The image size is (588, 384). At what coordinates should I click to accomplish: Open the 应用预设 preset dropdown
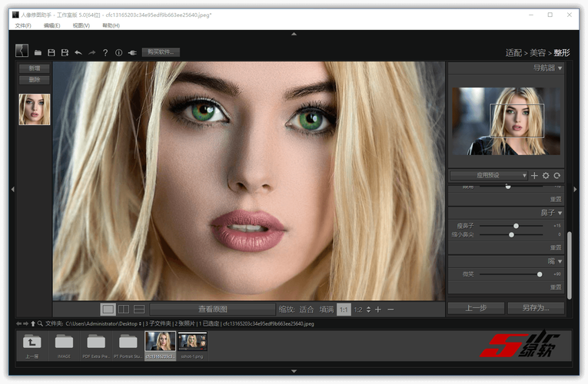coord(489,175)
